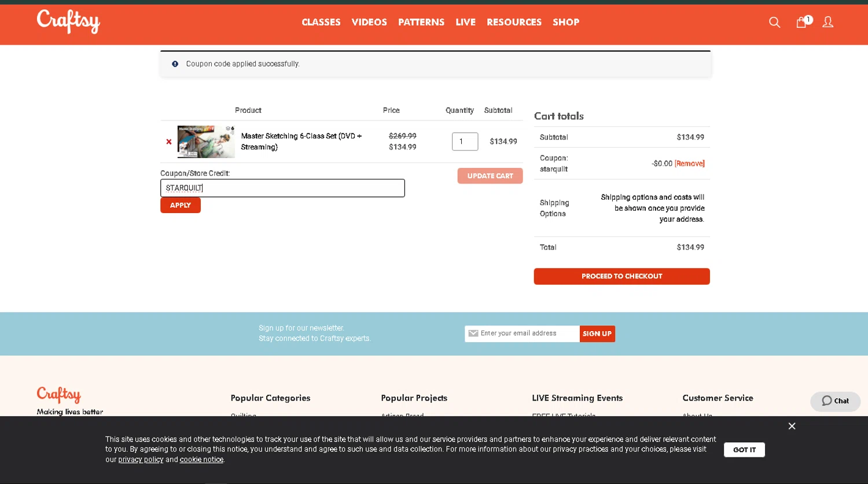Click the Shipping Options label
This screenshot has height=484, width=868.
[x=554, y=208]
